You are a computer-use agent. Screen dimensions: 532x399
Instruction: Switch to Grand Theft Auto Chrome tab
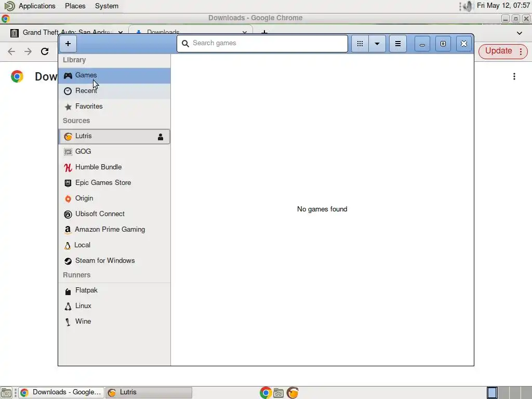tap(67, 32)
